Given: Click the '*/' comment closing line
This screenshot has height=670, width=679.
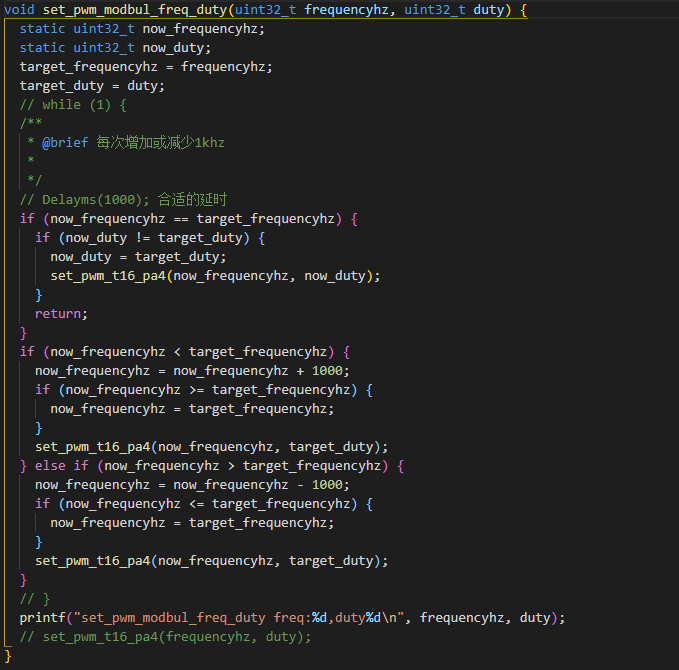Looking at the screenshot, I should click(35, 180).
